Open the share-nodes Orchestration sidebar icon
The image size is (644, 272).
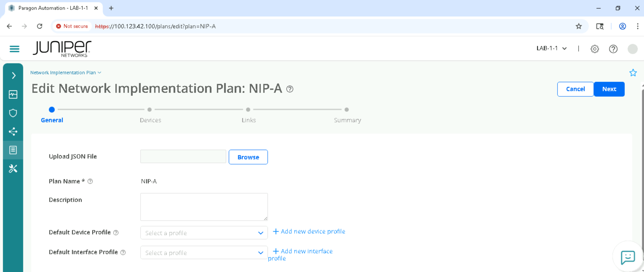(13, 131)
